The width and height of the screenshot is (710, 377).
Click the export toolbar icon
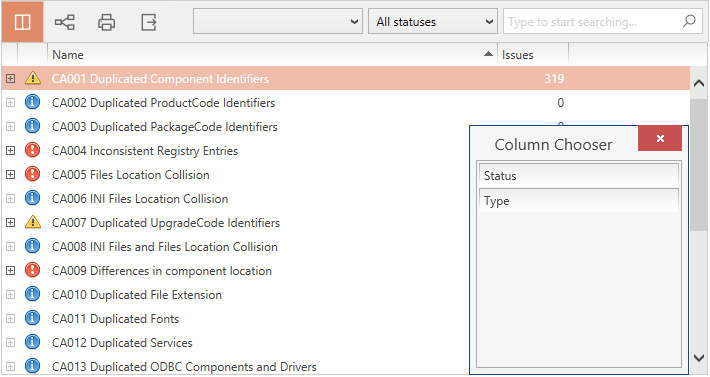click(149, 22)
